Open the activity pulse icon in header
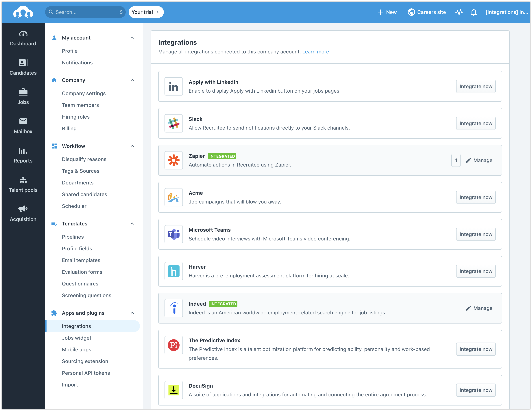Image resolution: width=532 pixels, height=411 pixels. [459, 12]
